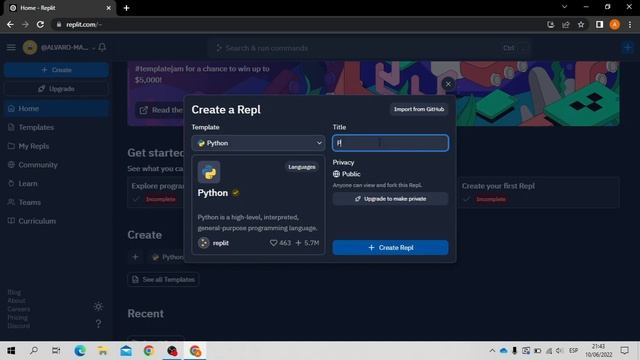Click the Read the banner link button
The width and height of the screenshot is (640, 360).
(x=160, y=110)
